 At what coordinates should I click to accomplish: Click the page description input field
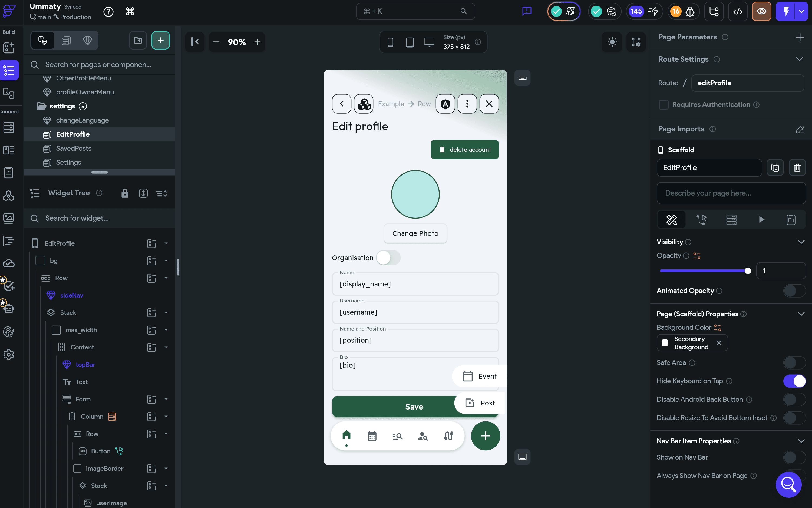731,193
